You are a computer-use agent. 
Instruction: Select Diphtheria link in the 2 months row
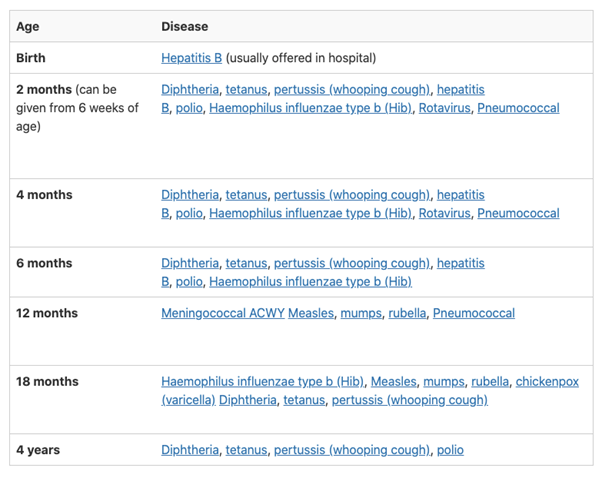(x=189, y=90)
